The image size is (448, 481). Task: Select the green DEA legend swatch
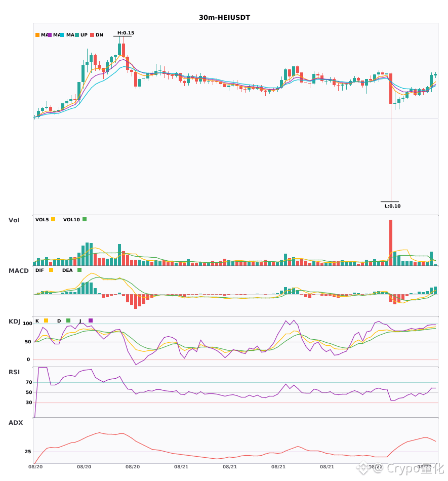(79, 270)
